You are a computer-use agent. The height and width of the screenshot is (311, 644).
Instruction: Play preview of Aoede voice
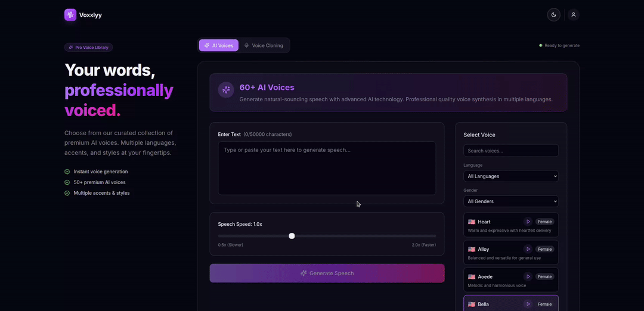tap(528, 276)
